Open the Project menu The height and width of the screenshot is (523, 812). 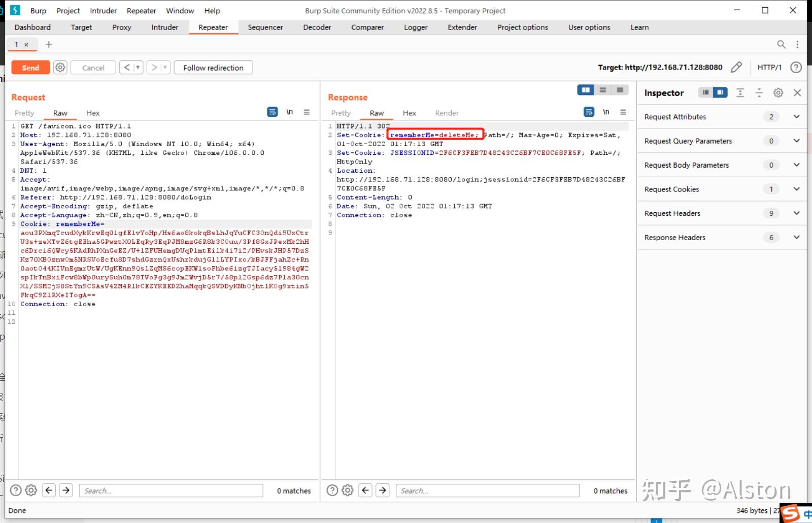(68, 11)
